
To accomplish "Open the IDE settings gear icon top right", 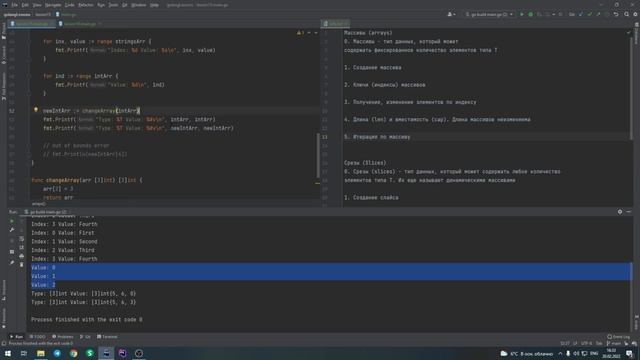I will pyautogui.click(x=635, y=14).
